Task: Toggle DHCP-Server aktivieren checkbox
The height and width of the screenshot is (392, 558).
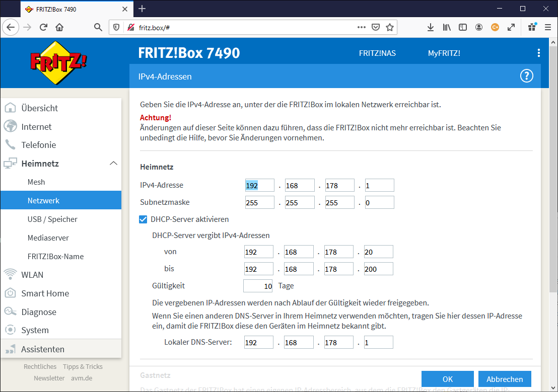Action: (x=143, y=219)
